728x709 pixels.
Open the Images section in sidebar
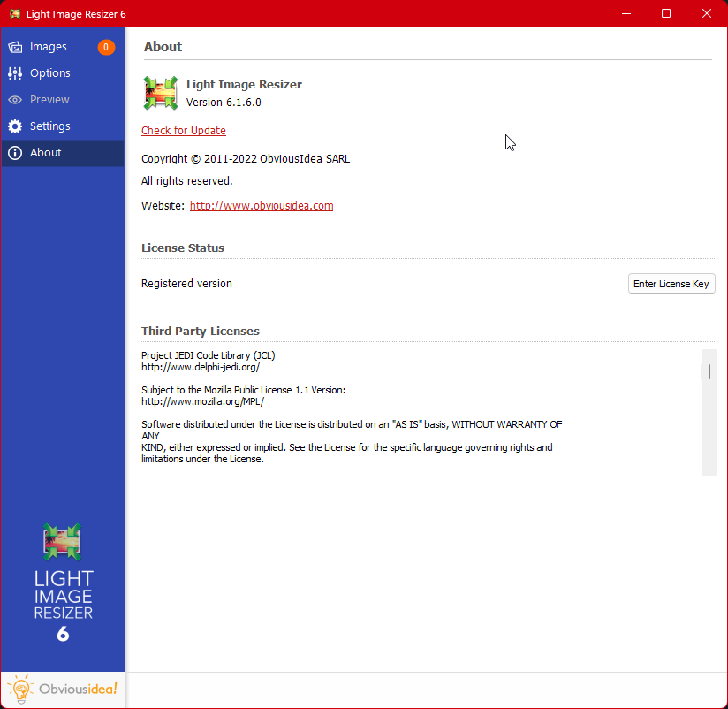tap(63, 47)
